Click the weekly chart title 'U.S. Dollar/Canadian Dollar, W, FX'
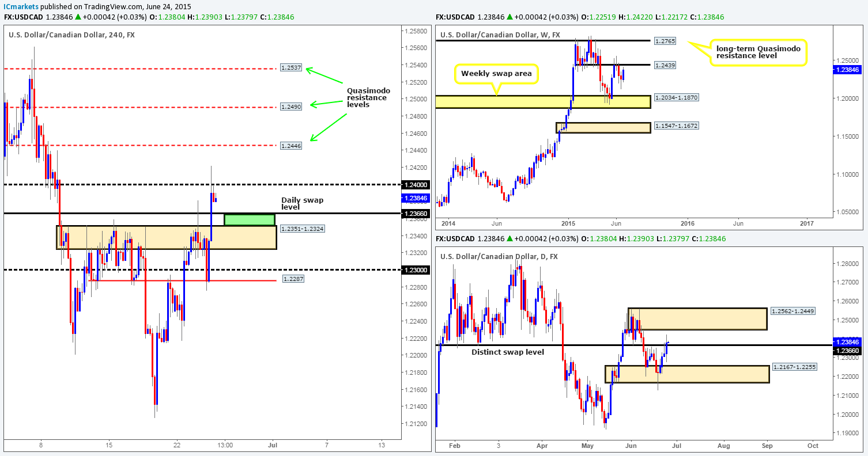The image size is (868, 456). tap(500, 35)
